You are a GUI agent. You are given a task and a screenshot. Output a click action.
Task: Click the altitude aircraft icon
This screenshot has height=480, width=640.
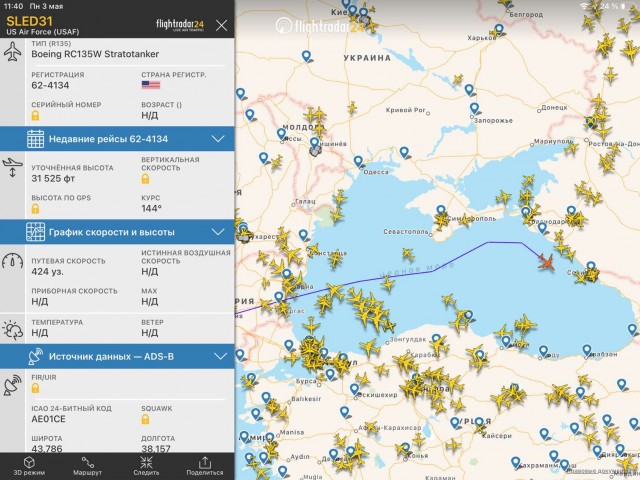pyautogui.click(x=12, y=168)
